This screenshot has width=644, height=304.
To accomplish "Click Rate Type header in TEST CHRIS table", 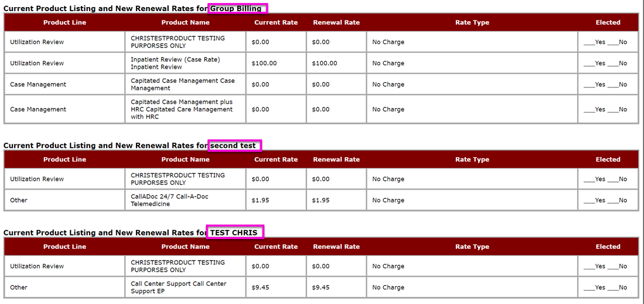I will [x=472, y=247].
